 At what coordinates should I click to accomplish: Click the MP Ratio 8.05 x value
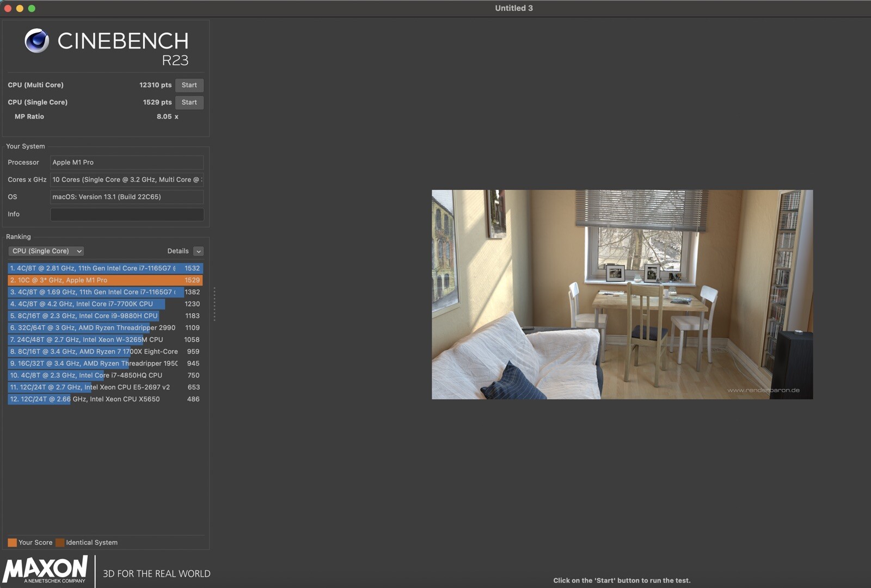[167, 116]
